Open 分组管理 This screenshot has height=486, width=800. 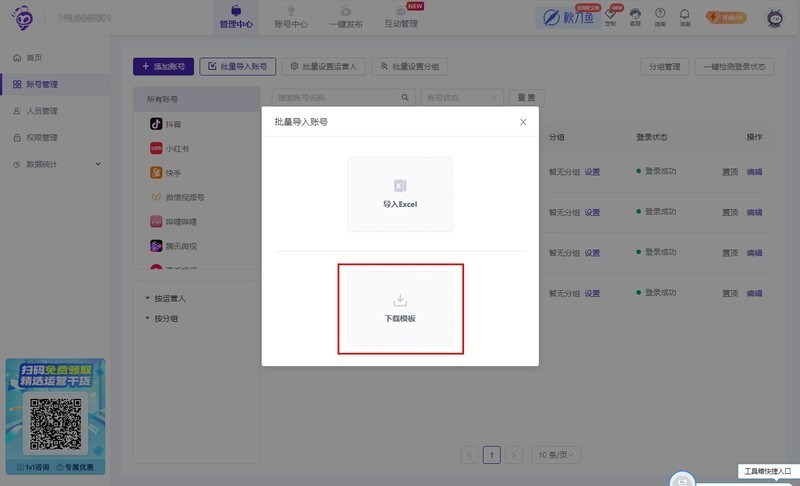(664, 66)
